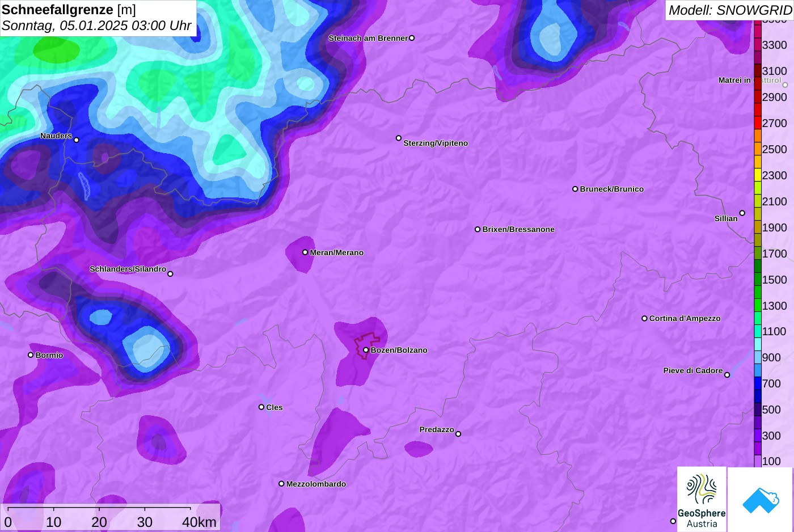Click the legend value '300'
The image size is (794, 532).
[x=771, y=436]
